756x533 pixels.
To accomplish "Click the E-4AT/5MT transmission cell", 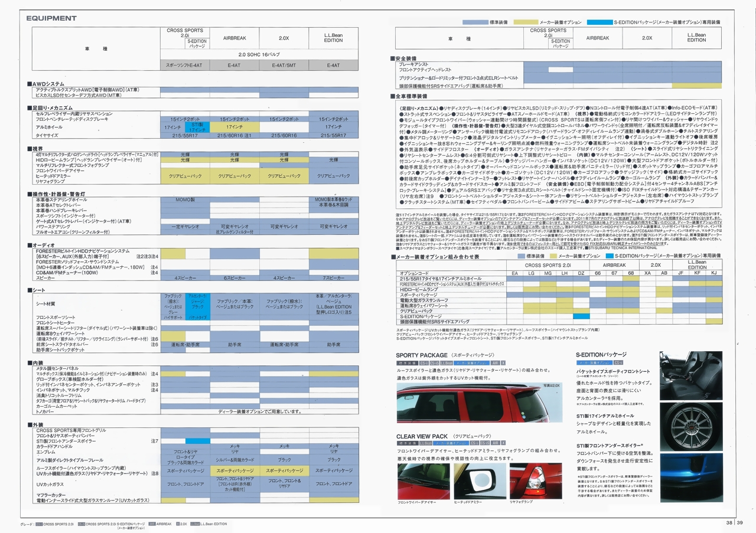I will 283,66.
